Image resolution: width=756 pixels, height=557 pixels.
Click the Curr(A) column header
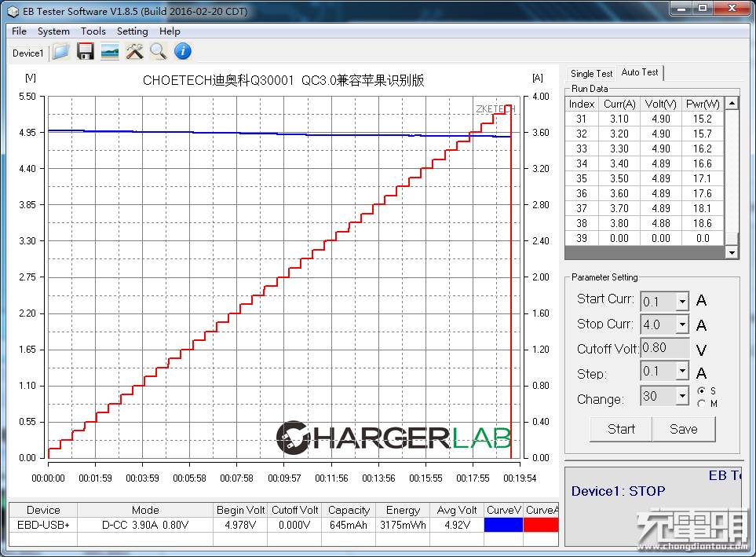(x=619, y=104)
